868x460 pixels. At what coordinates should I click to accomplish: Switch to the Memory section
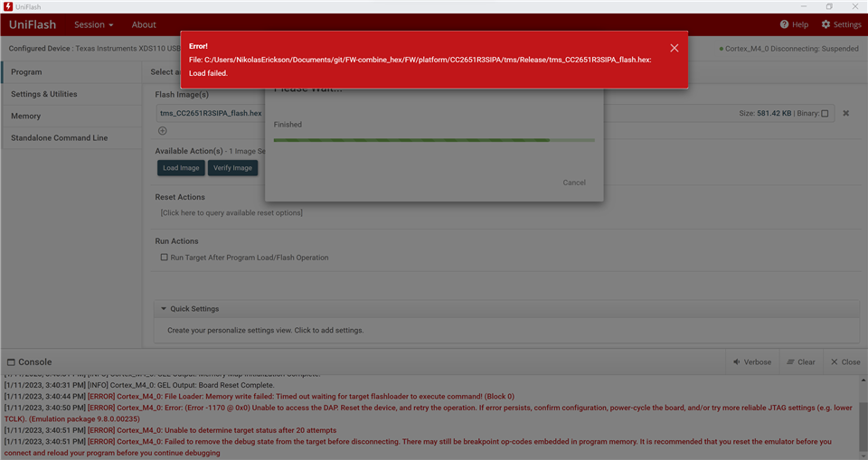pos(71,117)
